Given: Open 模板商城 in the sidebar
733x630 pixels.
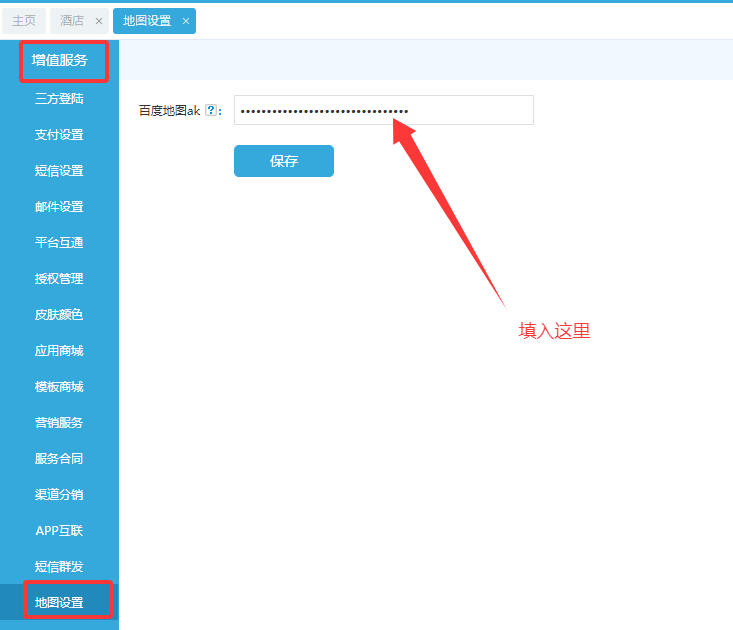Looking at the screenshot, I should [59, 387].
